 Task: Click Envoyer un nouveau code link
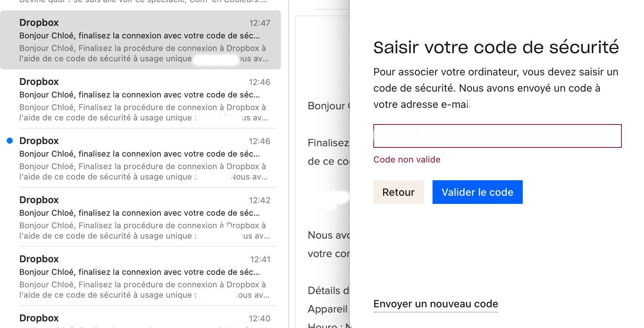(x=435, y=304)
